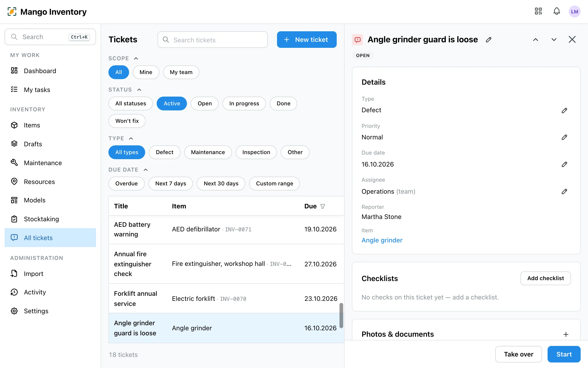Edit the Priority field pencil icon

click(564, 137)
